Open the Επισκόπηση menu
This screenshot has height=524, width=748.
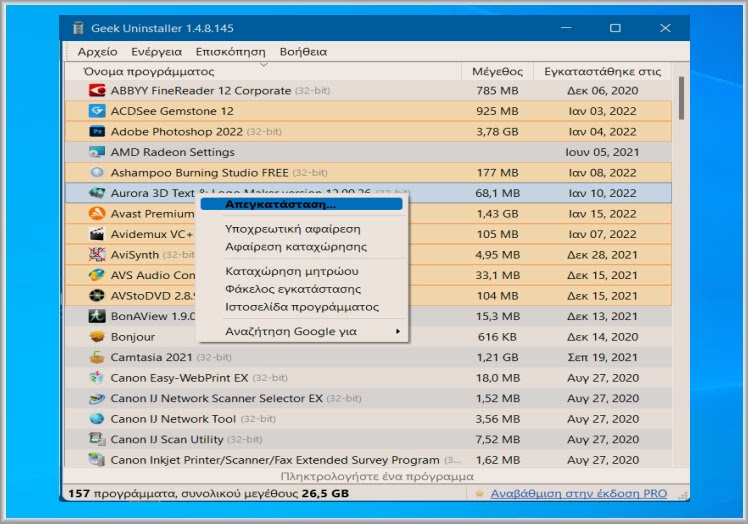(230, 52)
